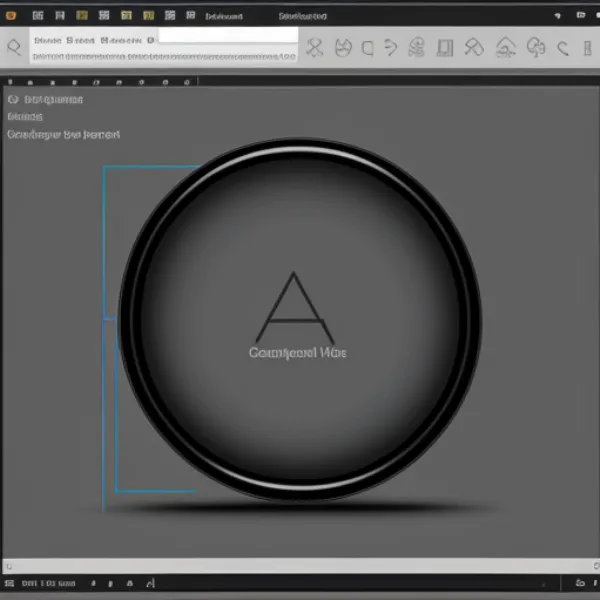Image resolution: width=600 pixels, height=600 pixels.
Task: Open the menu icon at the status bar's left end
Action: click(x=9, y=583)
